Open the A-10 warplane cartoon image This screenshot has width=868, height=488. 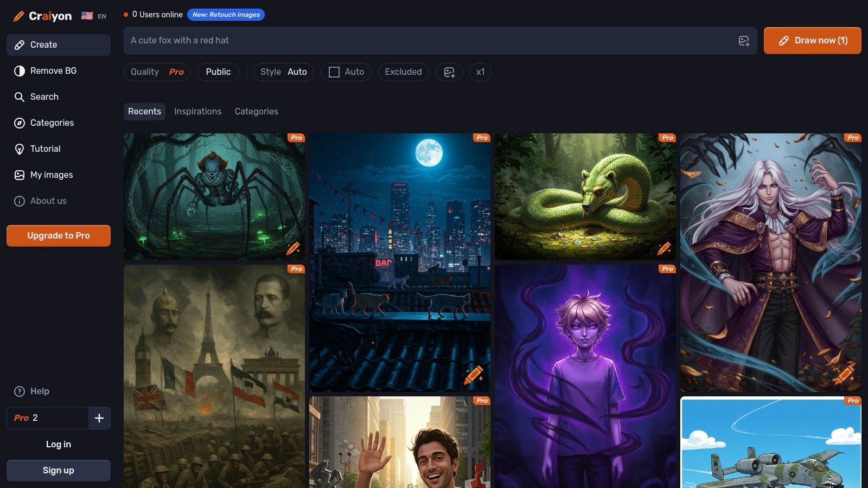771,442
